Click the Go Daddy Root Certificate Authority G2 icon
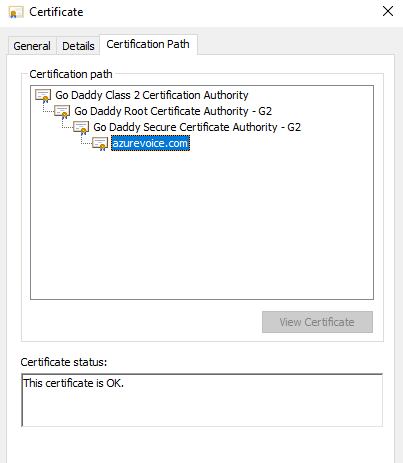 pos(62,112)
